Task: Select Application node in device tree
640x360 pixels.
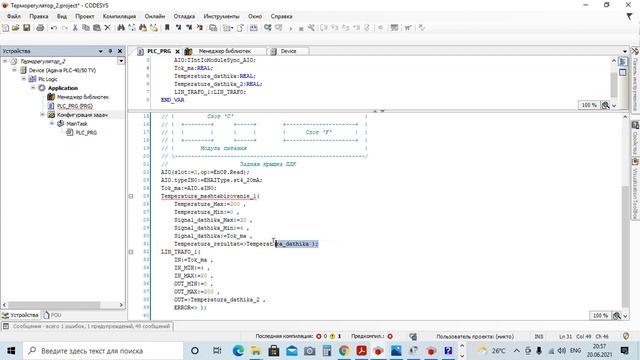Action: 62,88
